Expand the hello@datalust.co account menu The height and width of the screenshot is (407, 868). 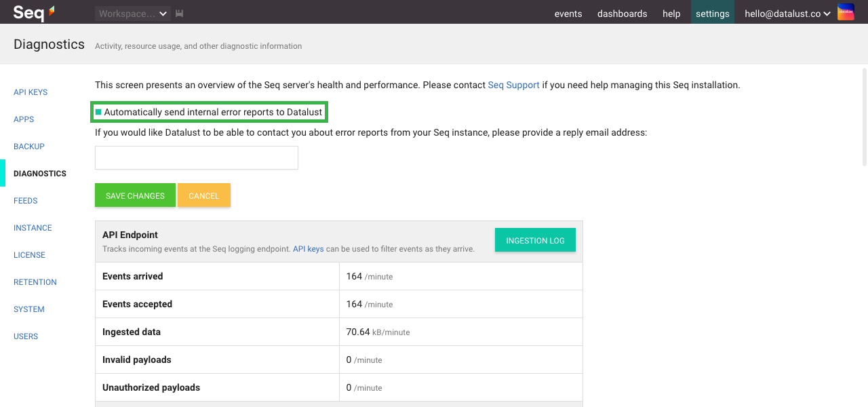click(x=787, y=14)
